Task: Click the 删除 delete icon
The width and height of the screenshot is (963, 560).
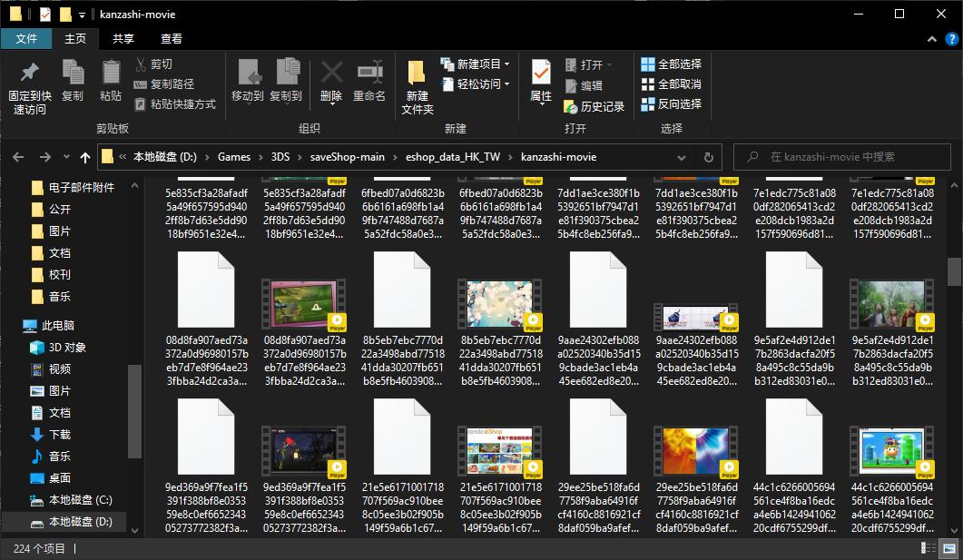Action: pyautogui.click(x=331, y=74)
